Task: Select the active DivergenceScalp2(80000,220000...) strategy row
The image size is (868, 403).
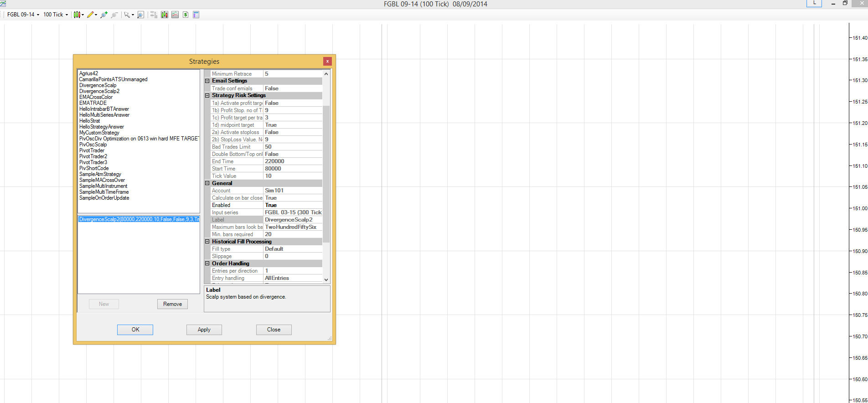Action: tap(139, 219)
